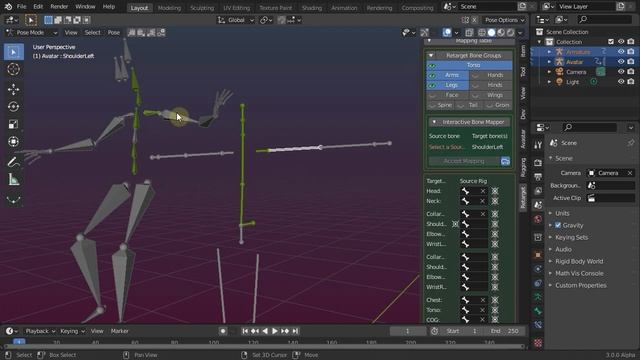Viewport: 640px width, 360px height.
Task: Hide Armature object in viewport
Action: pos(621,52)
